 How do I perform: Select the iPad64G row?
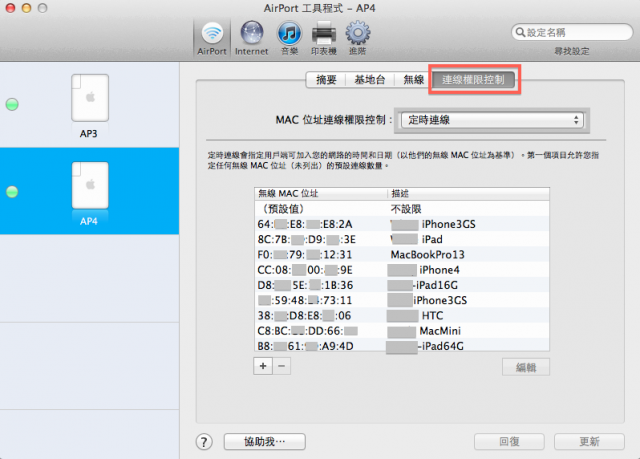pyautogui.click(x=402, y=346)
